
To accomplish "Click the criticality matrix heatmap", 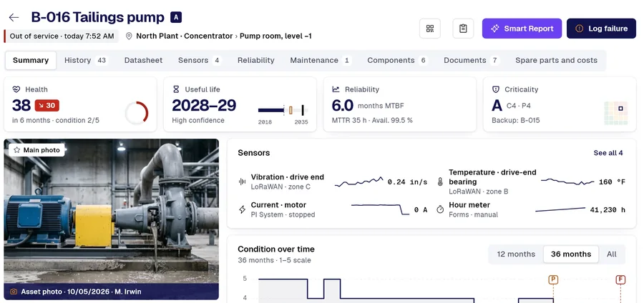I will pos(616,113).
